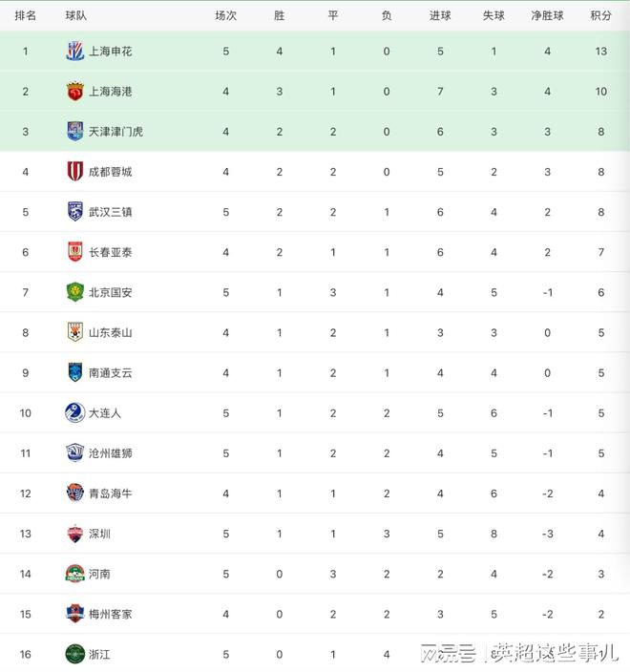Click the 上海海港 red crest icon

[x=75, y=92]
